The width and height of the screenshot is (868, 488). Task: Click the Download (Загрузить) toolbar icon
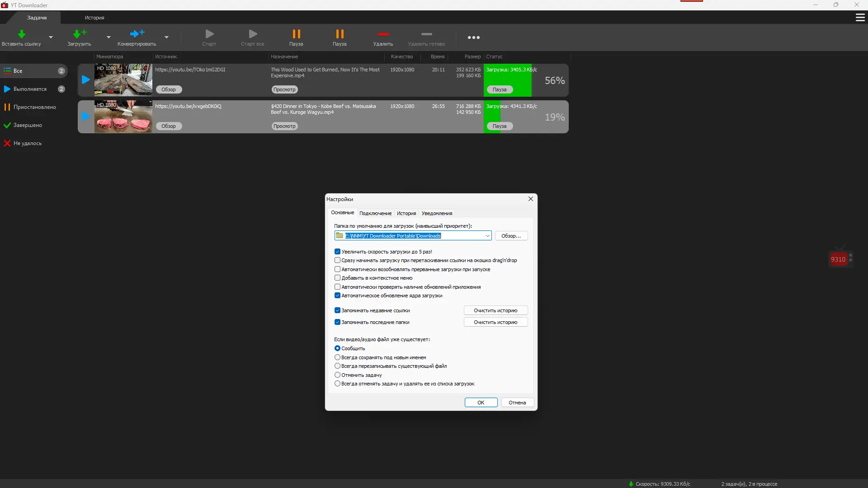tap(79, 34)
